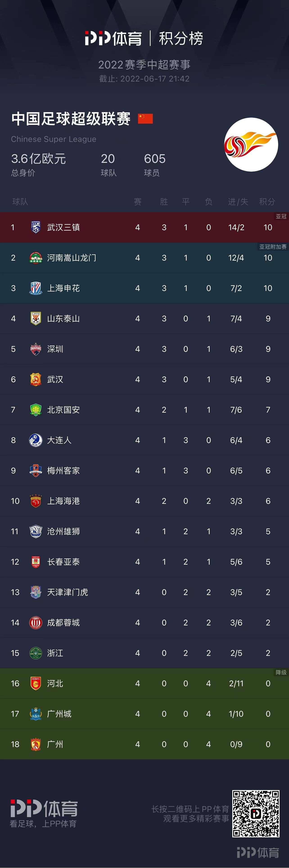Click the PP体育 logo in the header
Image resolution: width=289 pixels, height=868 pixels.
(x=113, y=39)
